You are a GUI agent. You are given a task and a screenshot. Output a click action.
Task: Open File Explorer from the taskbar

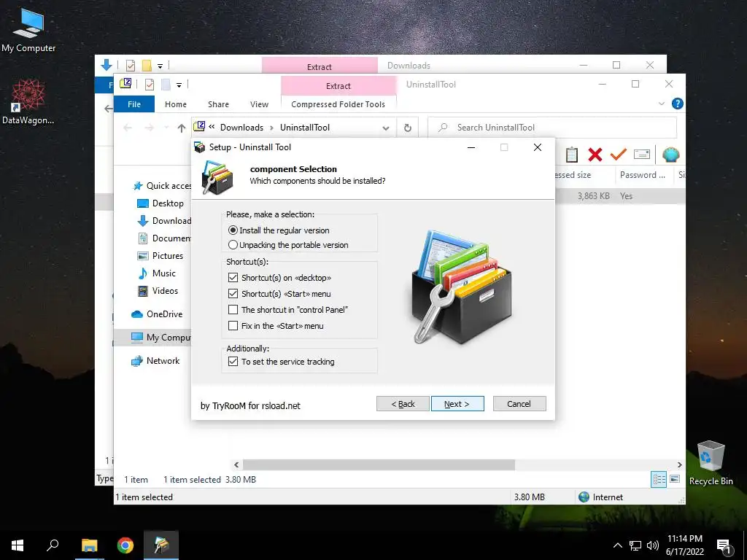(x=89, y=545)
